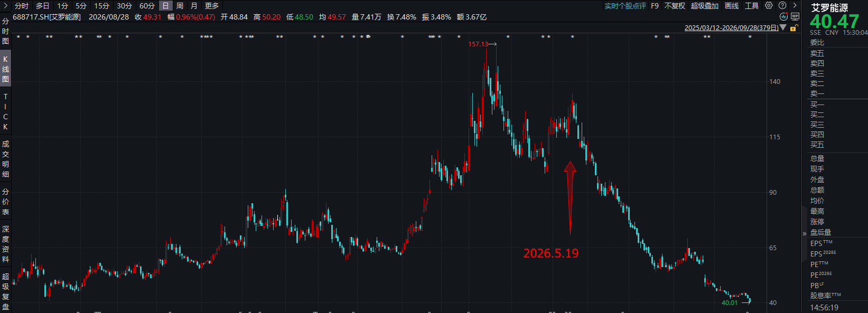Click the 艾罗能源 title in quote panel

[829, 7]
